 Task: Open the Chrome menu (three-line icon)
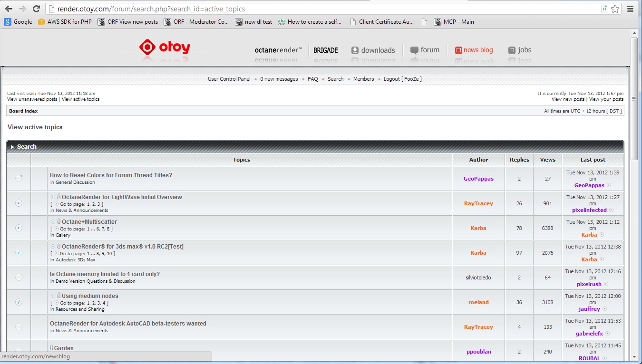pyautogui.click(x=630, y=9)
